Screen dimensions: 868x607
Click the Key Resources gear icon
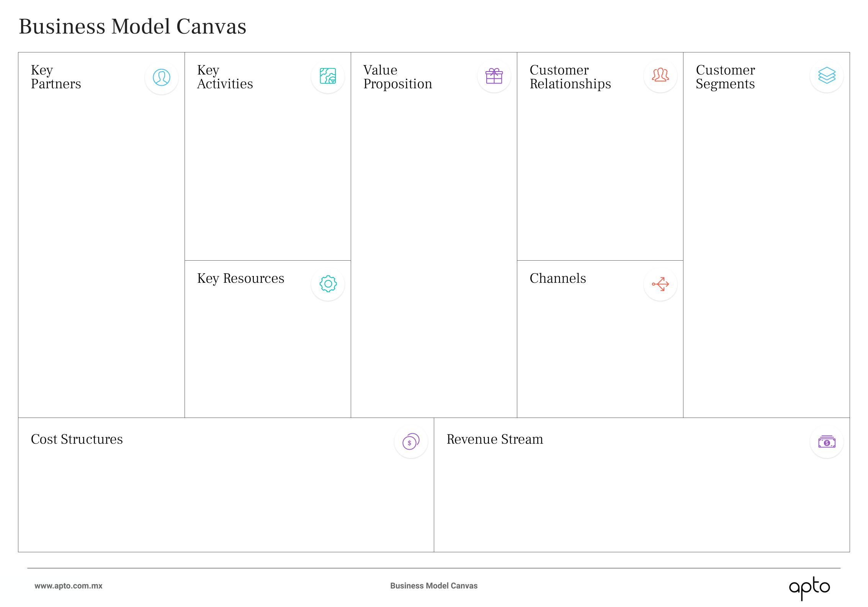coord(328,284)
